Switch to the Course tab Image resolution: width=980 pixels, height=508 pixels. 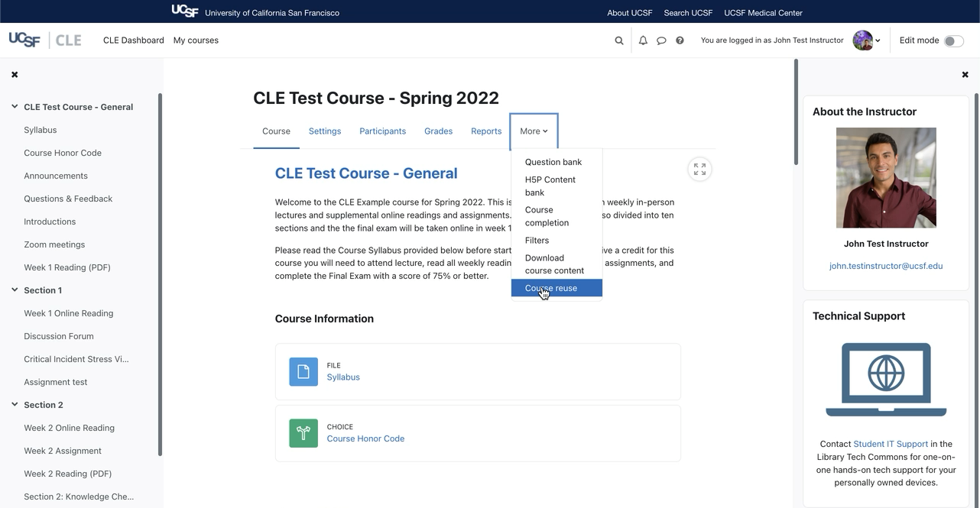click(x=276, y=131)
